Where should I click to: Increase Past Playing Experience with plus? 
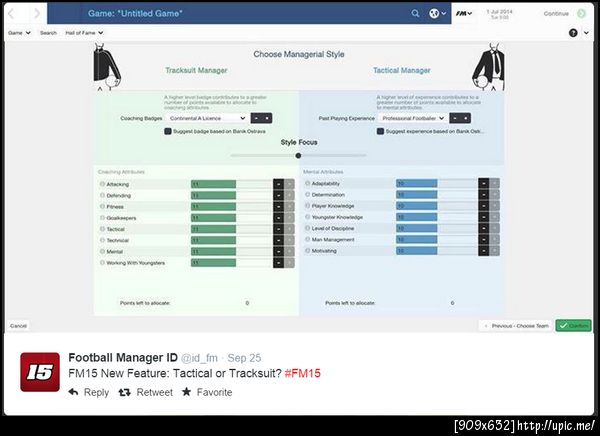[466, 118]
